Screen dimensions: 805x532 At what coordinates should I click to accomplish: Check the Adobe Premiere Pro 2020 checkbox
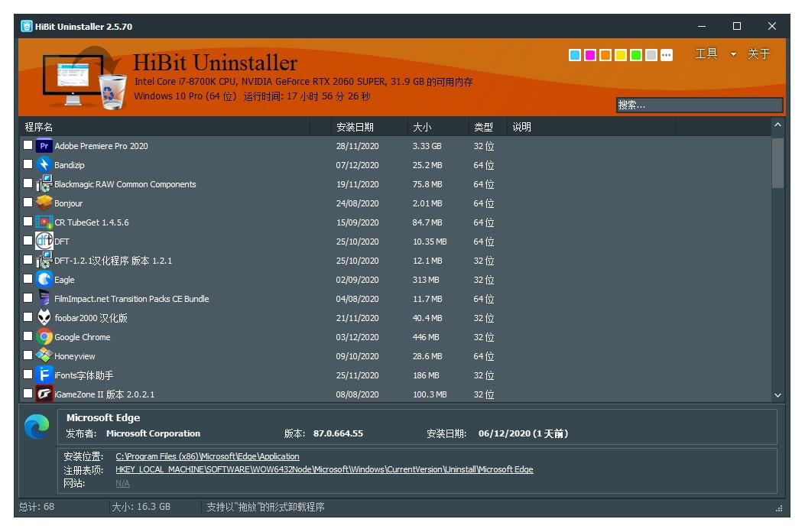coord(28,145)
